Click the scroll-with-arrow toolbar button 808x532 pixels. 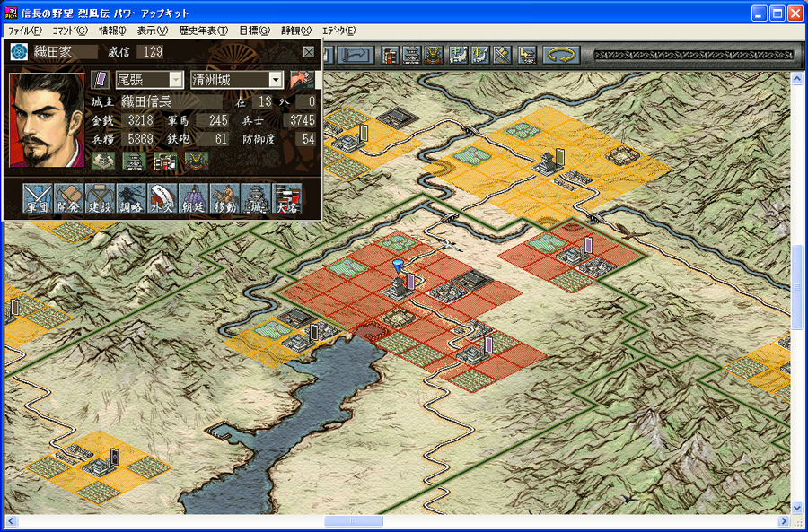356,55
